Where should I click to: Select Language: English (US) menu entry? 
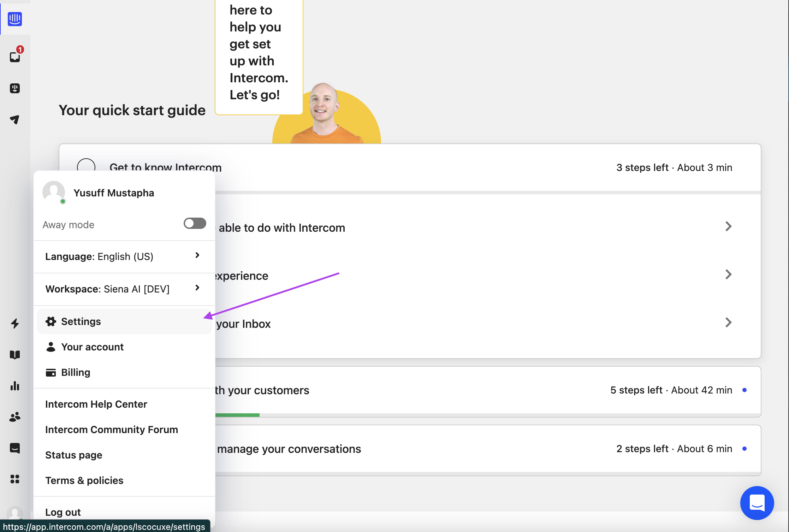pyautogui.click(x=124, y=256)
